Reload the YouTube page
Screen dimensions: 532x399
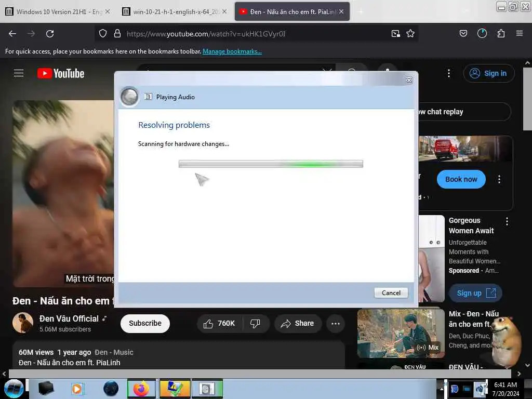50,34
